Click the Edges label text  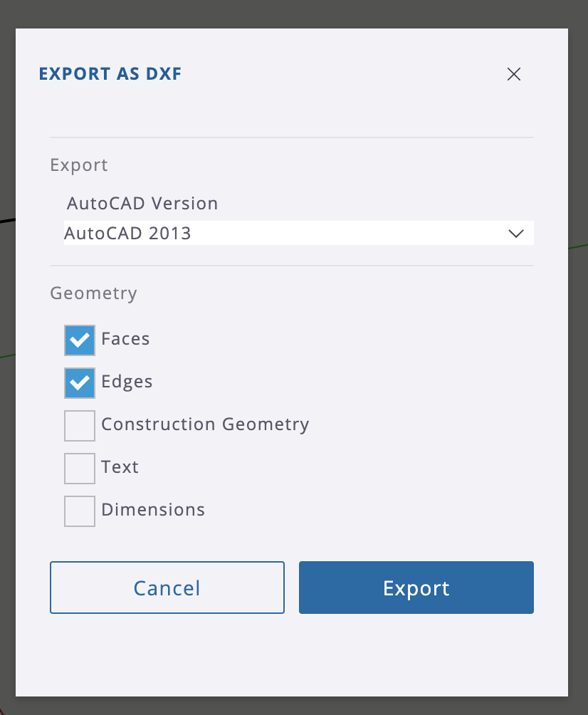pos(127,382)
